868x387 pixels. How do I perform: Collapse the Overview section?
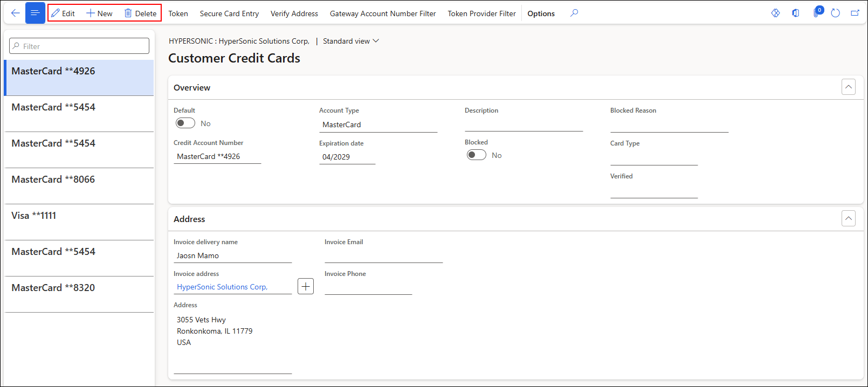click(x=849, y=87)
